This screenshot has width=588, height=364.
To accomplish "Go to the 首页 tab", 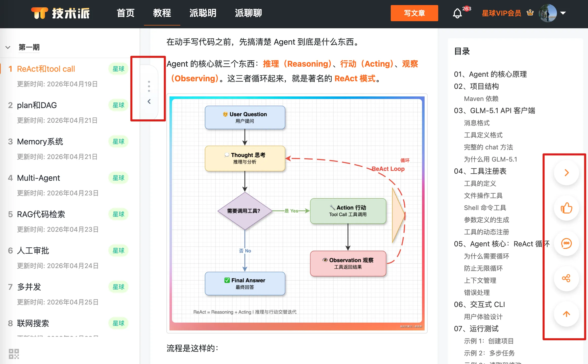I will click(x=126, y=13).
